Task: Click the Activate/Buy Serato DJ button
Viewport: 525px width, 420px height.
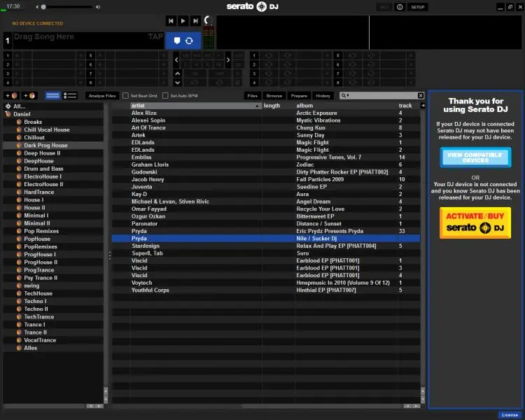Action: pyautogui.click(x=475, y=223)
